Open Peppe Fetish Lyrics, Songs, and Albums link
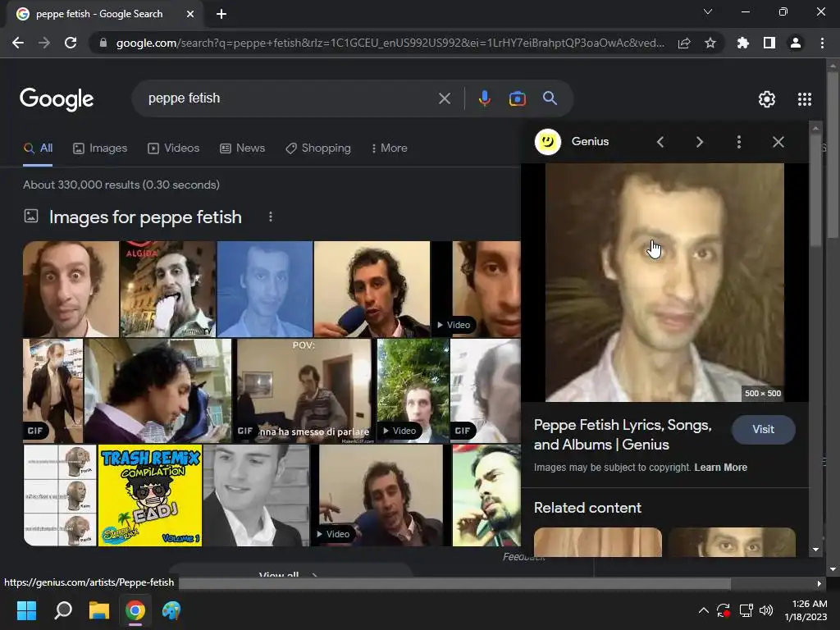The height and width of the screenshot is (630, 840). point(623,435)
